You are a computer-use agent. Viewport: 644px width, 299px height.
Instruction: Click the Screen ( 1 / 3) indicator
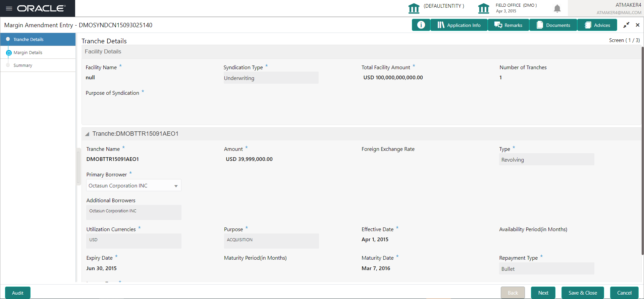tap(625, 40)
